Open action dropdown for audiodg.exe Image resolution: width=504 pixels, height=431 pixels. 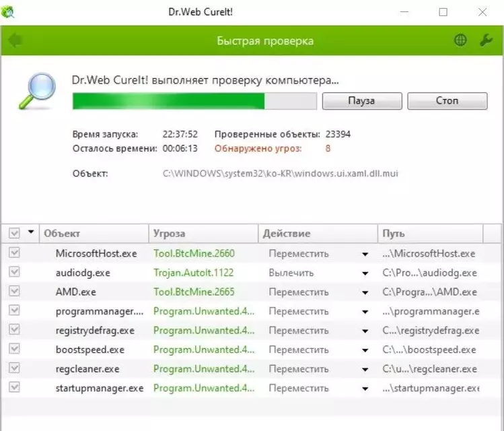pos(365,273)
